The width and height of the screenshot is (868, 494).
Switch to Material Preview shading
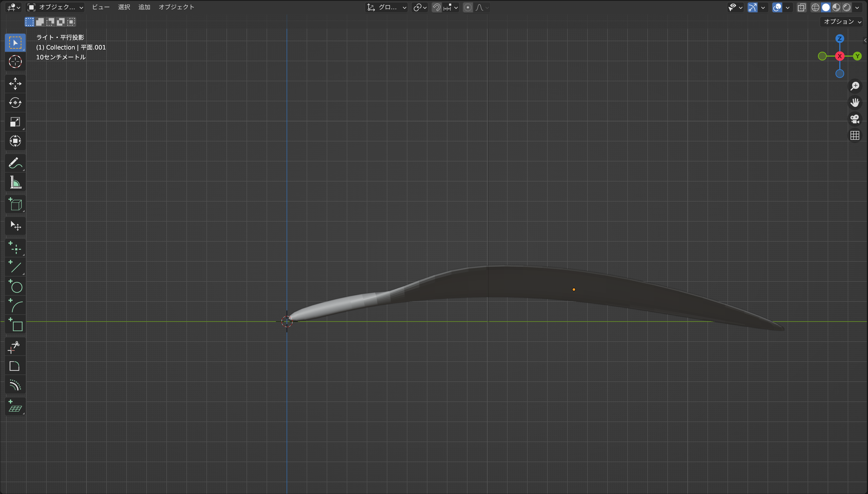[x=837, y=7]
